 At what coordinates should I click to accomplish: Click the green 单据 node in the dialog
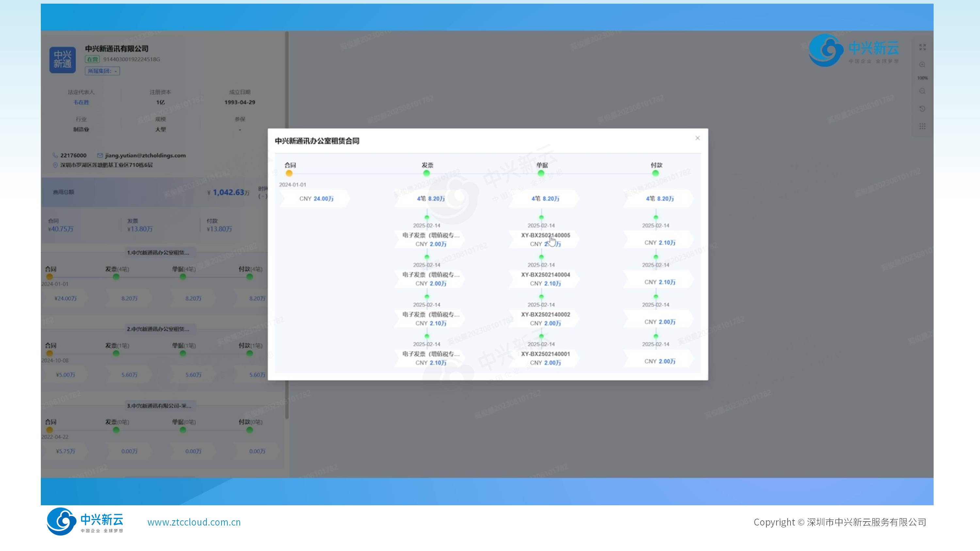click(541, 173)
